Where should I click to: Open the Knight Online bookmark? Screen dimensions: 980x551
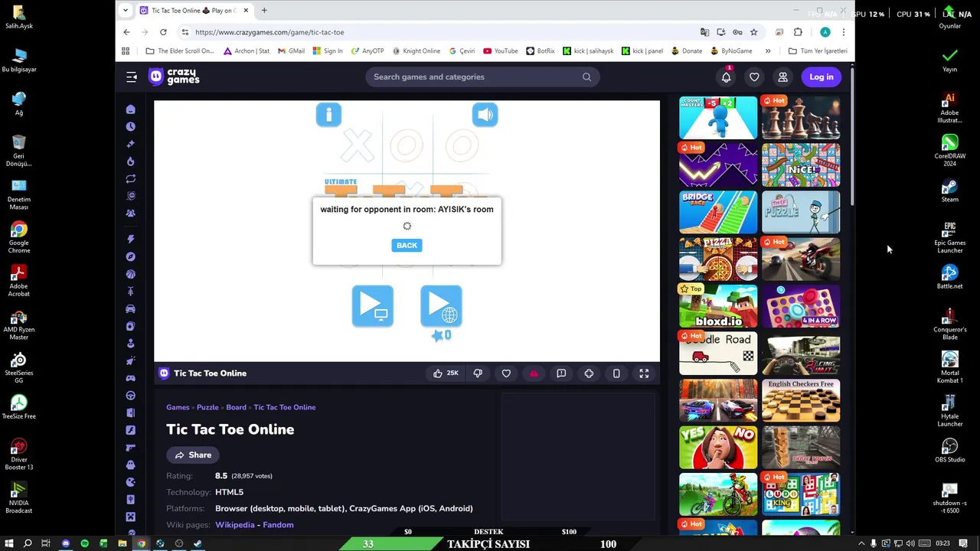point(416,51)
